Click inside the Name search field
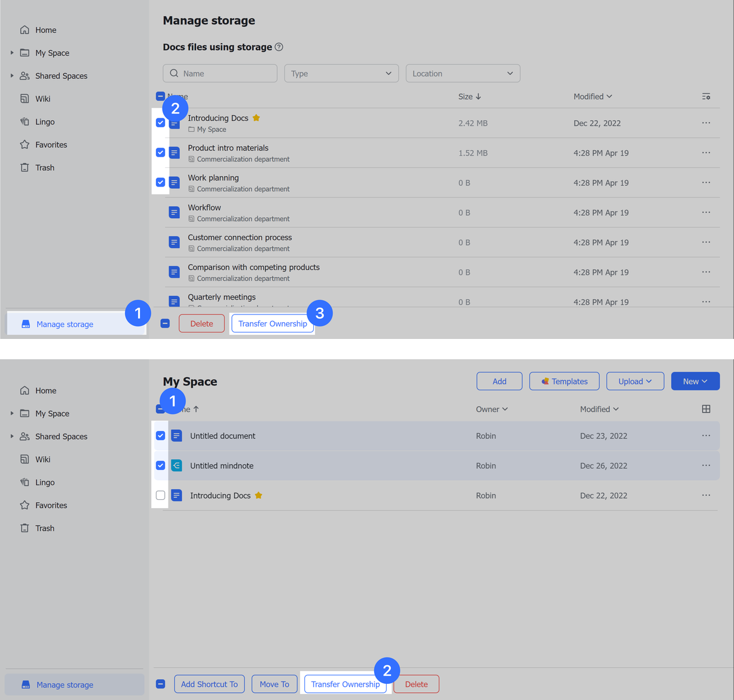The image size is (734, 700). pyautogui.click(x=220, y=73)
